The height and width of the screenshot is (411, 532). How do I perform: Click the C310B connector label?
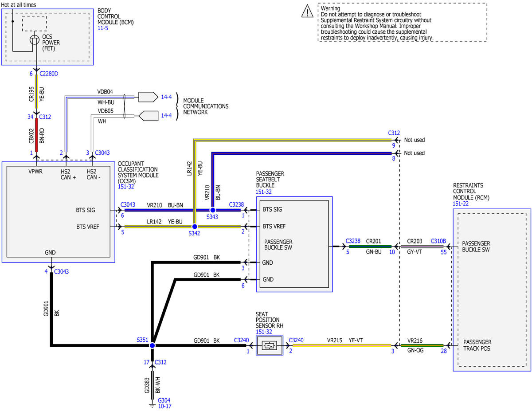pyautogui.click(x=438, y=241)
